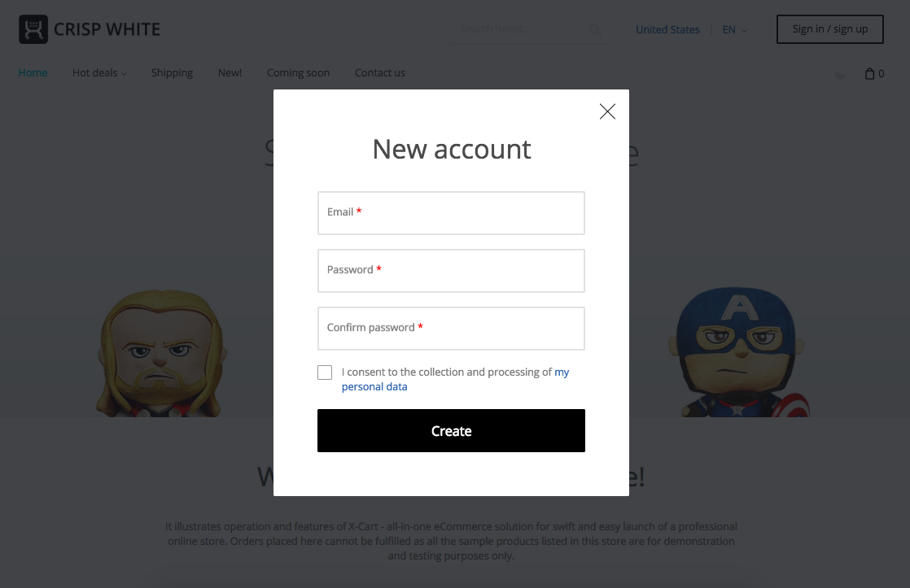This screenshot has width=910, height=588.
Task: Check the personal data consent checkbox
Action: tap(325, 372)
